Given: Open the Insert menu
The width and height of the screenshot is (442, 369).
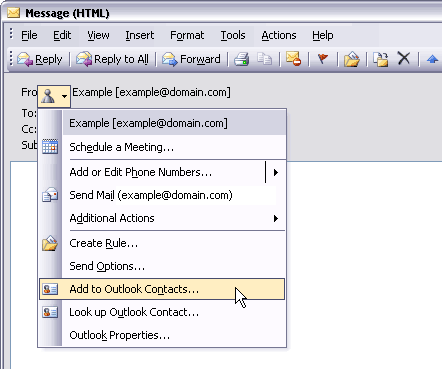Looking at the screenshot, I should point(140,35).
